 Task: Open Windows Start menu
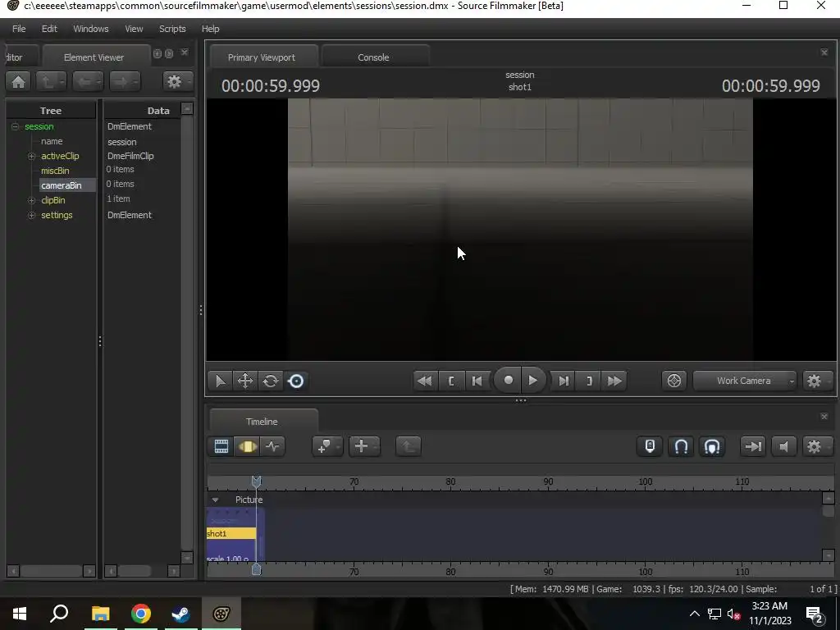pyautogui.click(x=20, y=614)
